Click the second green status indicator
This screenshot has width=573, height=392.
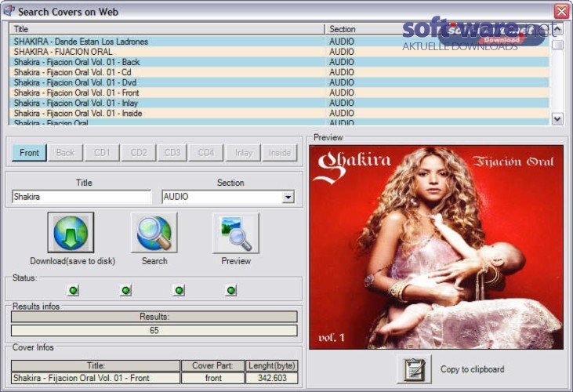126,290
